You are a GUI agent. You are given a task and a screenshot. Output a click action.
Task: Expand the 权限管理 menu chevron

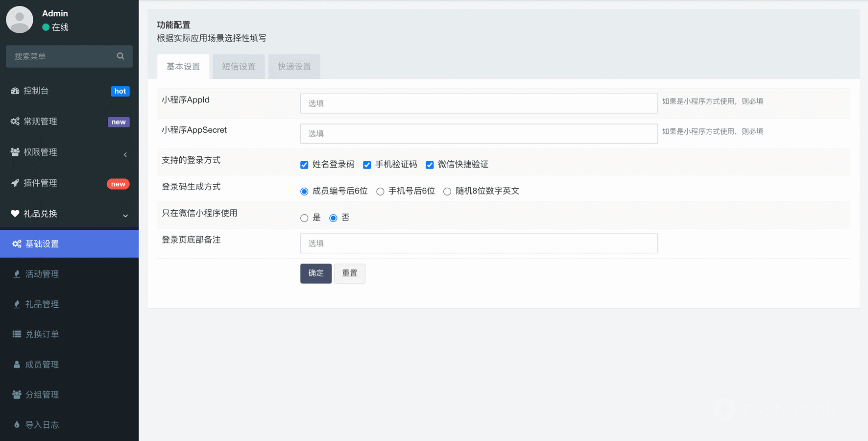[125, 155]
